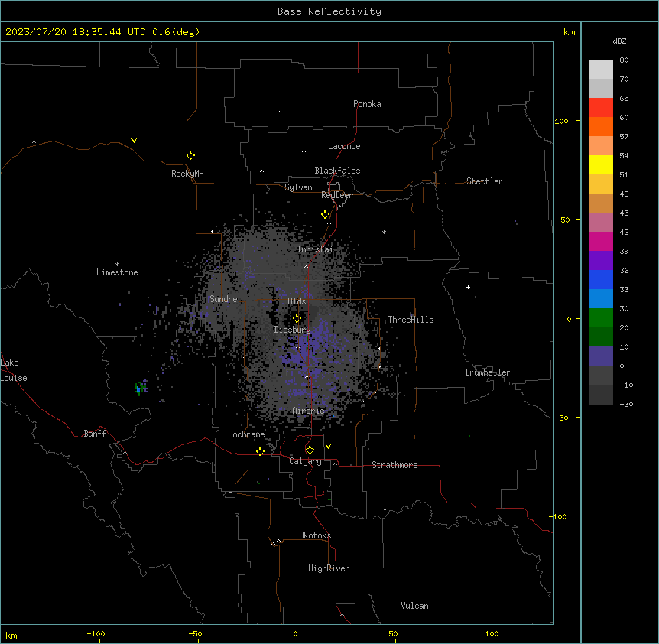
Task: Click the Base_Reflectivity title
Action: pyautogui.click(x=329, y=11)
